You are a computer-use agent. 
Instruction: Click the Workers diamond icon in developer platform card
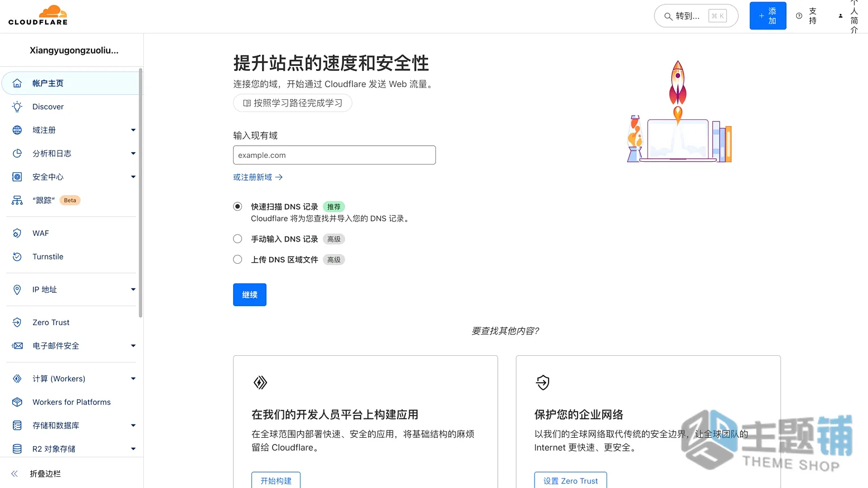point(260,383)
